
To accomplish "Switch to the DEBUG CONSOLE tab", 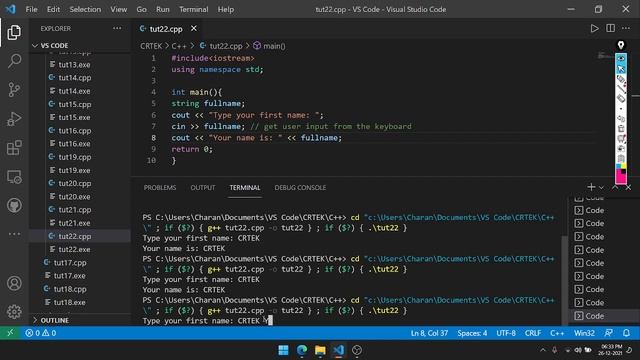I will 300,187.
